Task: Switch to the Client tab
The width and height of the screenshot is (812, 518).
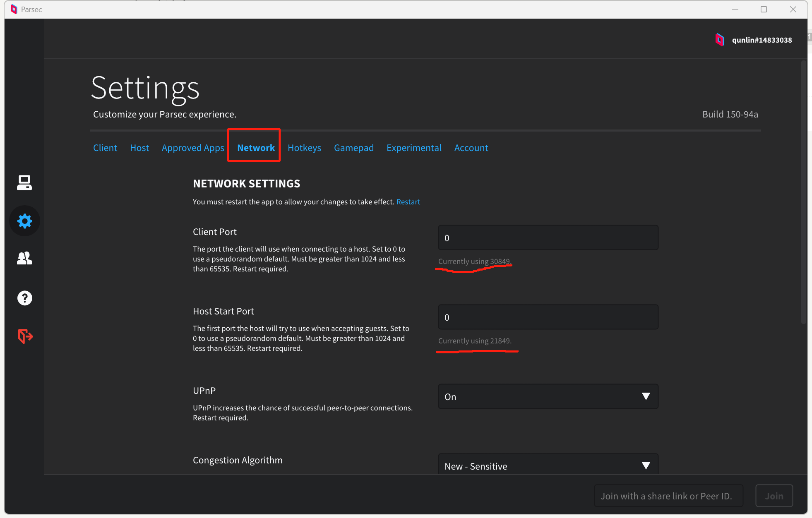Action: (105, 148)
